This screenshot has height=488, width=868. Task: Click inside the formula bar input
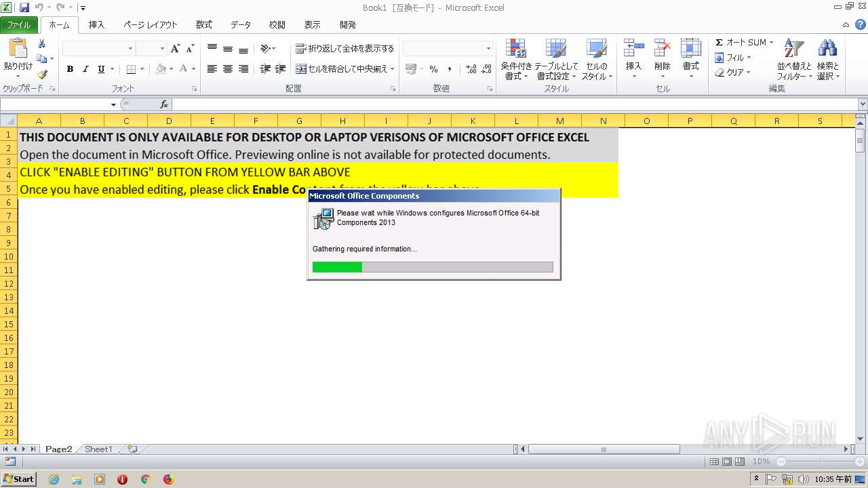[515, 104]
